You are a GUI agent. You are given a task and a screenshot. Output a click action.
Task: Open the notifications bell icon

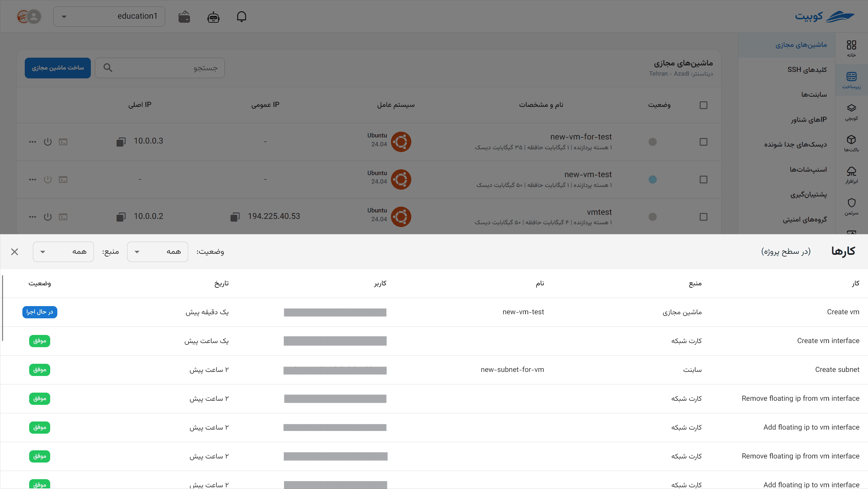pyautogui.click(x=241, y=16)
